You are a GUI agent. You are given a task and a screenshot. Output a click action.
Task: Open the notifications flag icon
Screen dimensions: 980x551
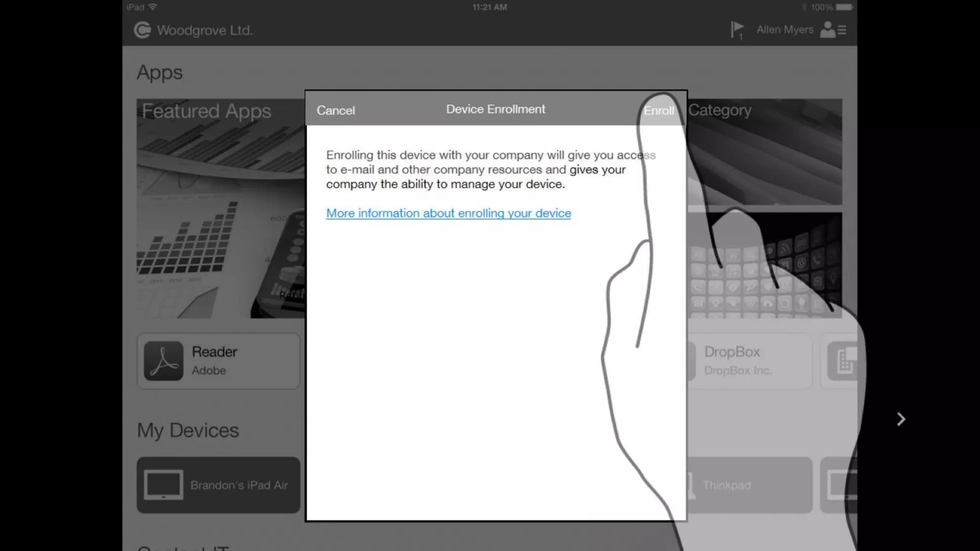(737, 30)
